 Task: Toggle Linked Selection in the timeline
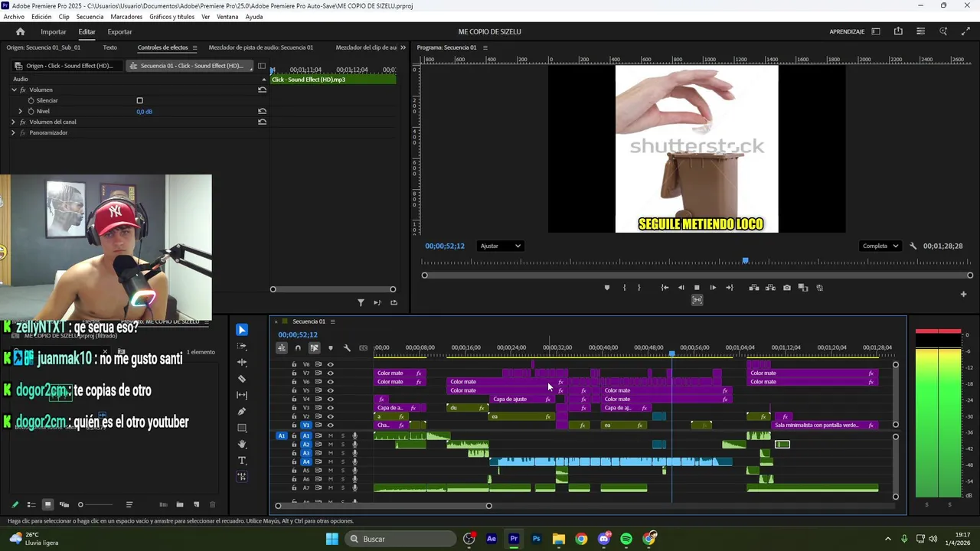(314, 348)
